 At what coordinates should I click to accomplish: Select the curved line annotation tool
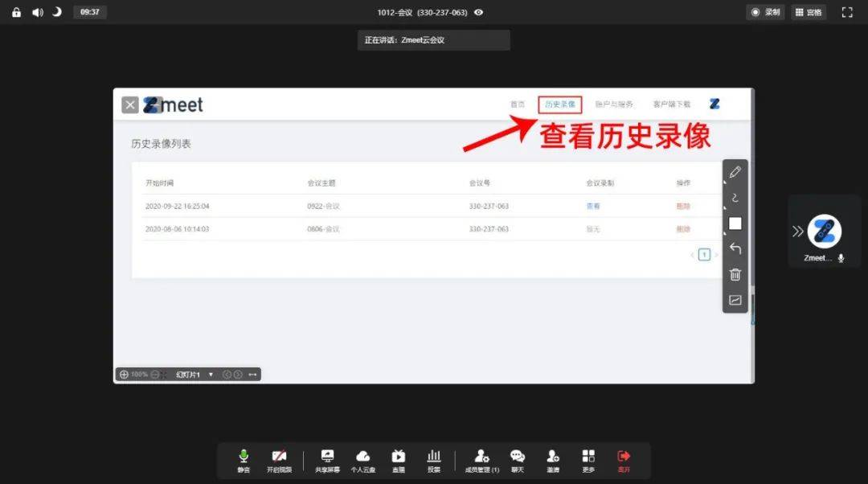(735, 199)
